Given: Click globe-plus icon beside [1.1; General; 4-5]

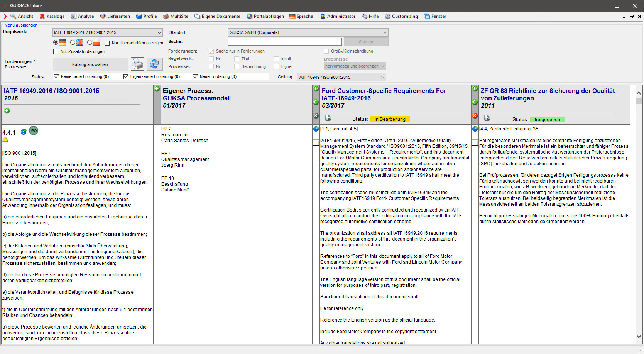Looking at the screenshot, I should (316, 129).
